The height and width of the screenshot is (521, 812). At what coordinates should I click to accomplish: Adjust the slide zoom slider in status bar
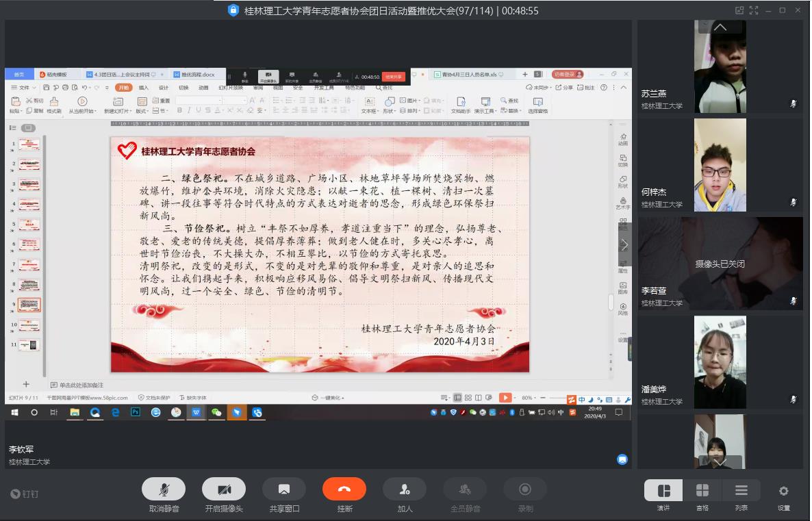pyautogui.click(x=556, y=398)
